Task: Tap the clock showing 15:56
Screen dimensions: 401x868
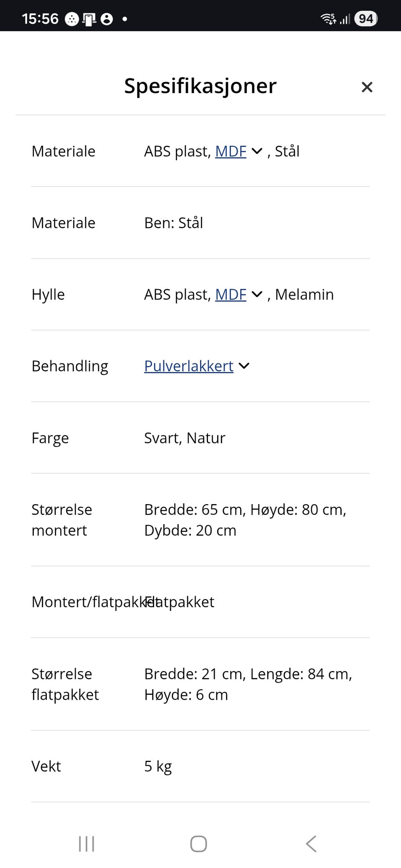Action: coord(41,18)
